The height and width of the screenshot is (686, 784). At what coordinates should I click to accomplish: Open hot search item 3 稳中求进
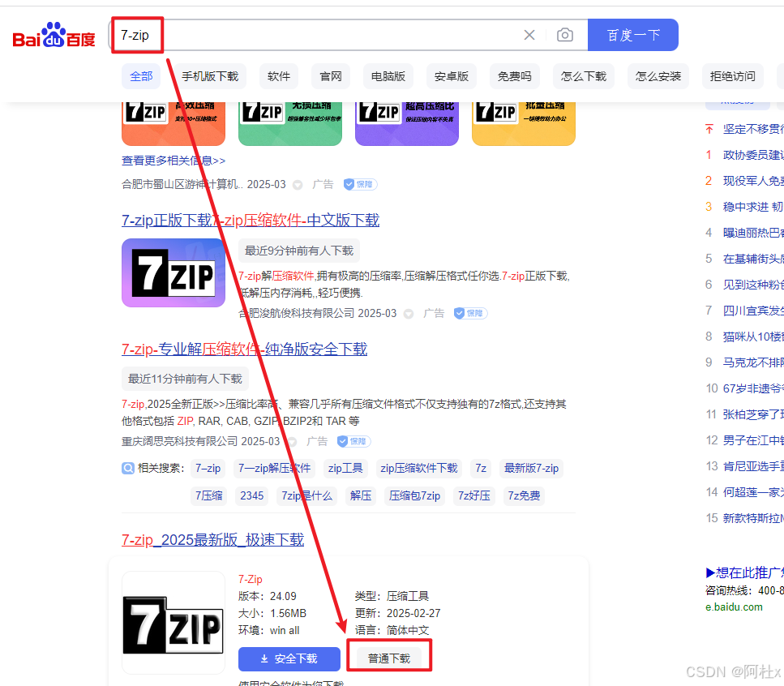coord(753,207)
